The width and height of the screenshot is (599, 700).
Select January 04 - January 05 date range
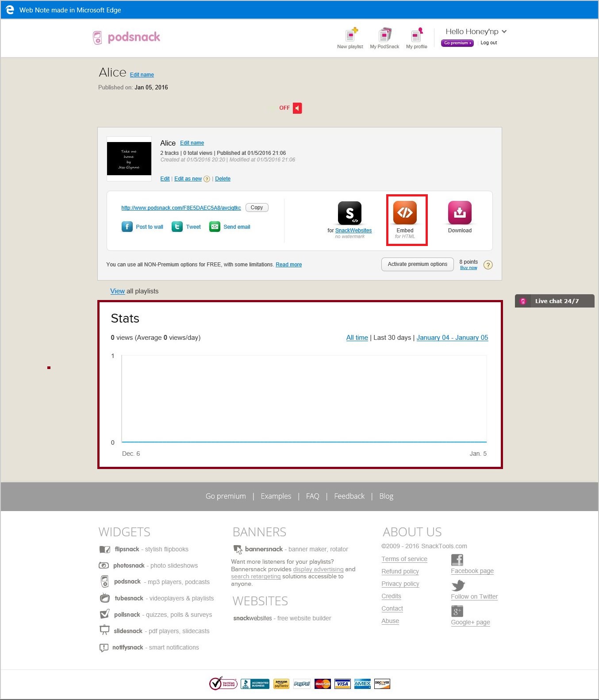pos(452,338)
